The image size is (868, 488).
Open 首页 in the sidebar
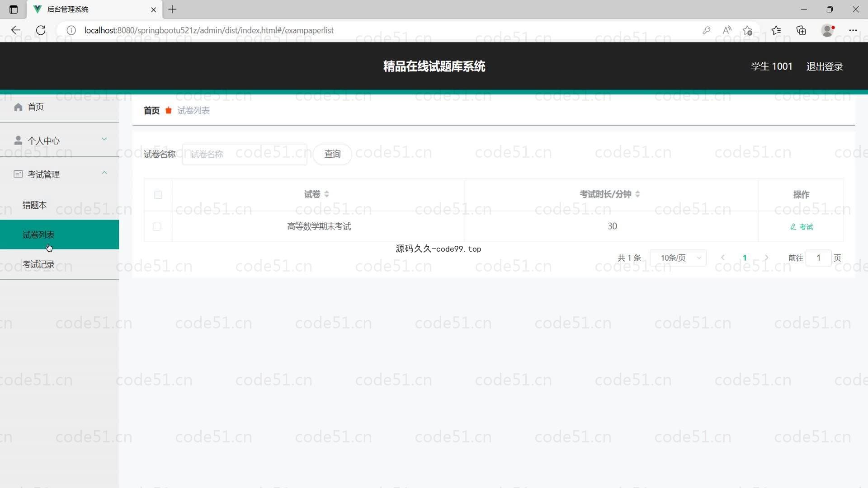59,107
